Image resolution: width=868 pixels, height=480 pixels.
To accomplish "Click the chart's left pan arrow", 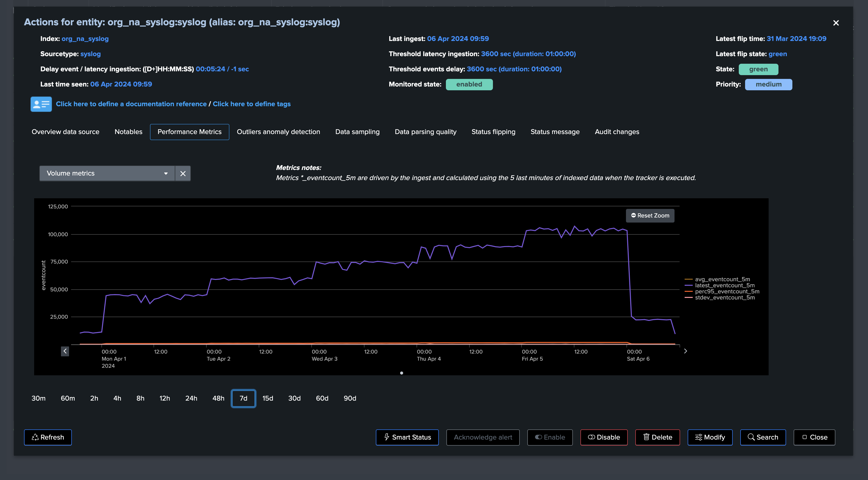I will 65,351.
